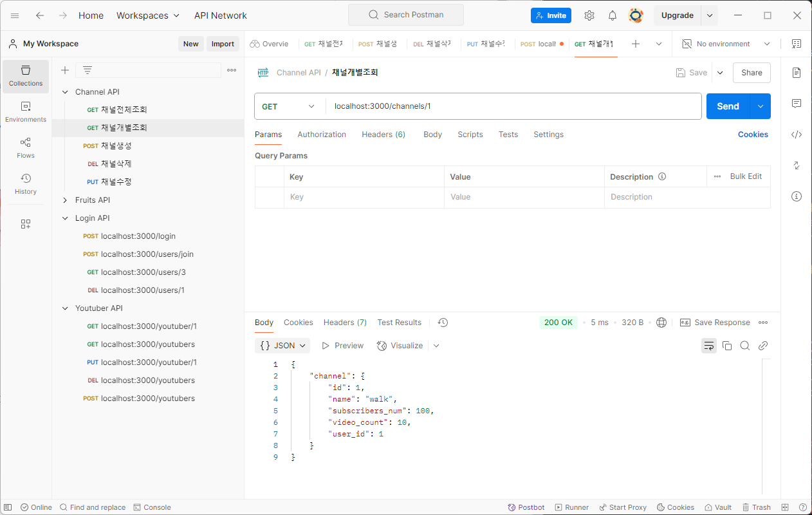Switch to the request Body tab
The image size is (812, 515).
click(432, 135)
